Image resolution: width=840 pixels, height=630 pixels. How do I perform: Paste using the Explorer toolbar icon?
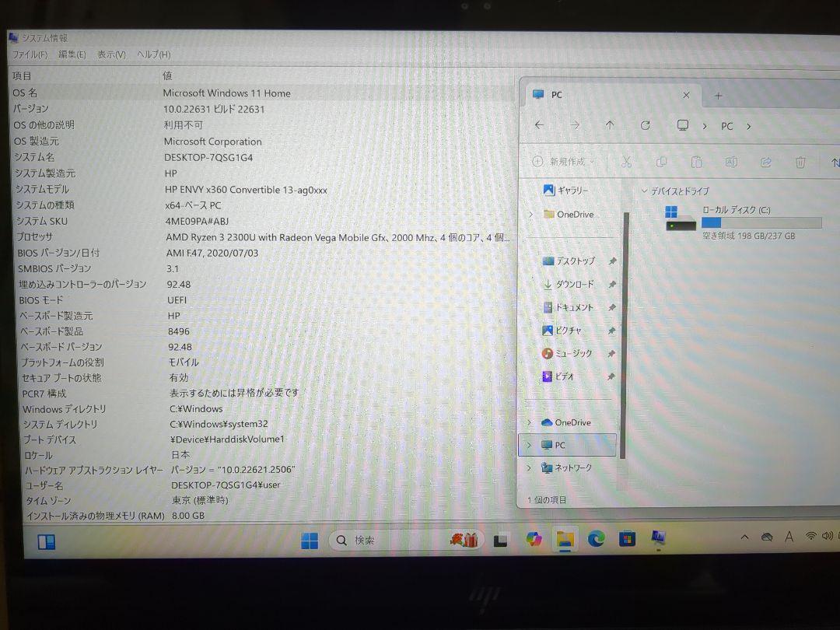(696, 161)
